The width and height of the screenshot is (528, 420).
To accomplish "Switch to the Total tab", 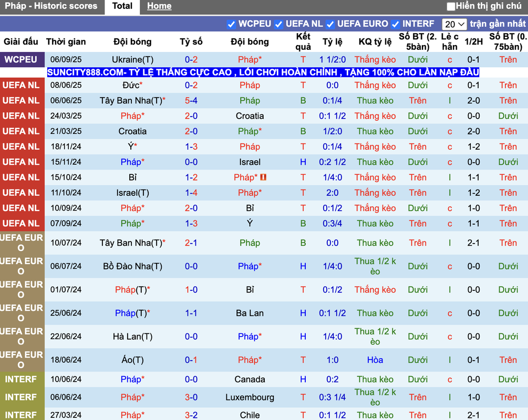I will (x=122, y=6).
